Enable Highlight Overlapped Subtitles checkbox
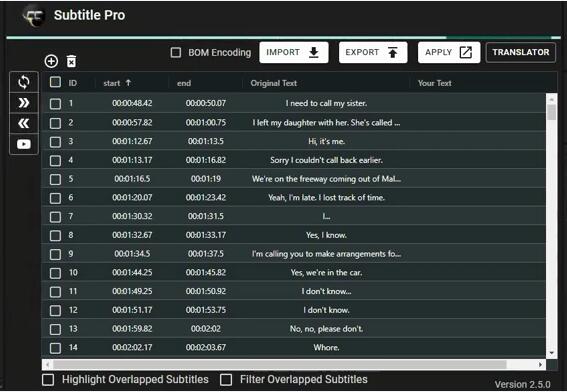The image size is (567, 392). coord(48,380)
